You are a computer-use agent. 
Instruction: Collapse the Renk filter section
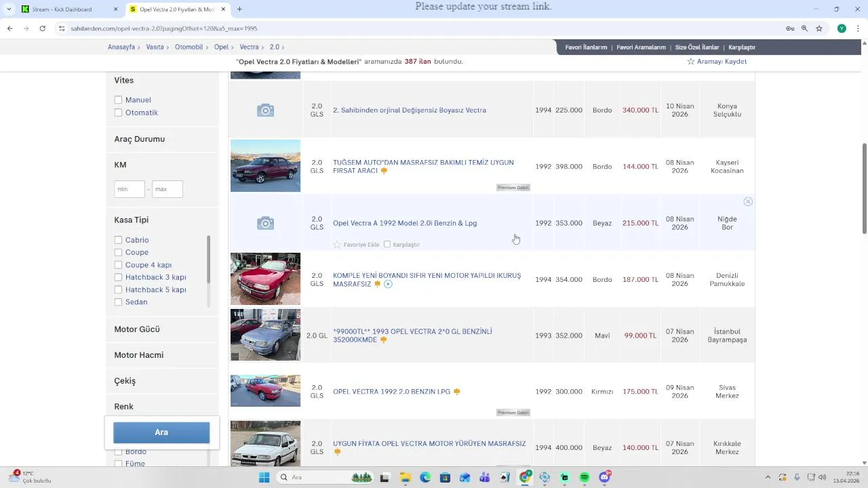click(x=162, y=406)
